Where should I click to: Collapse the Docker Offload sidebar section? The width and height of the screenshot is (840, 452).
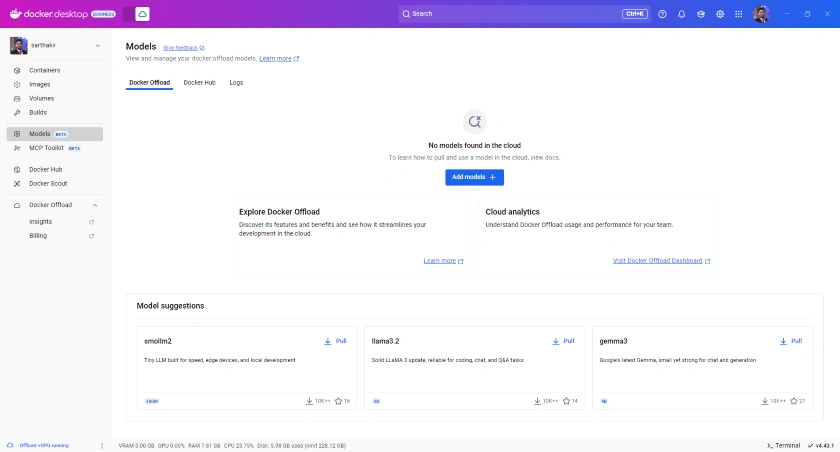[95, 205]
